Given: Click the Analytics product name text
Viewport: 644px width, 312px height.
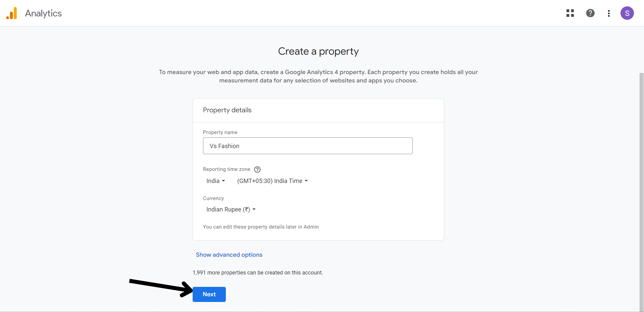Looking at the screenshot, I should coord(43,13).
